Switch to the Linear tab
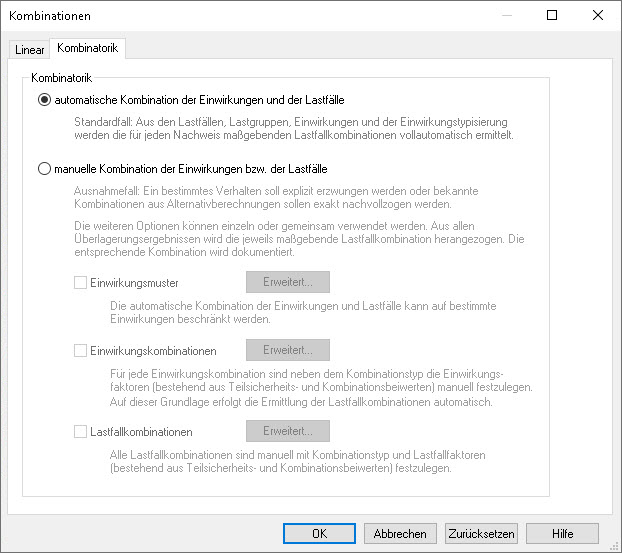The width and height of the screenshot is (622, 553). (x=29, y=49)
